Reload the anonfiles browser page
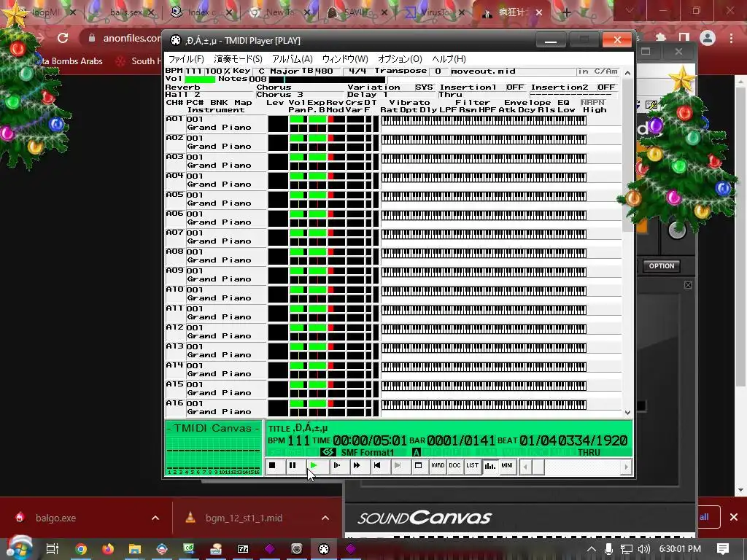 point(63,38)
